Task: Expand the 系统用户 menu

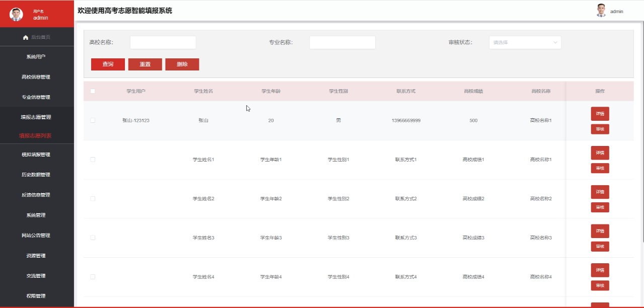Action: coord(37,57)
